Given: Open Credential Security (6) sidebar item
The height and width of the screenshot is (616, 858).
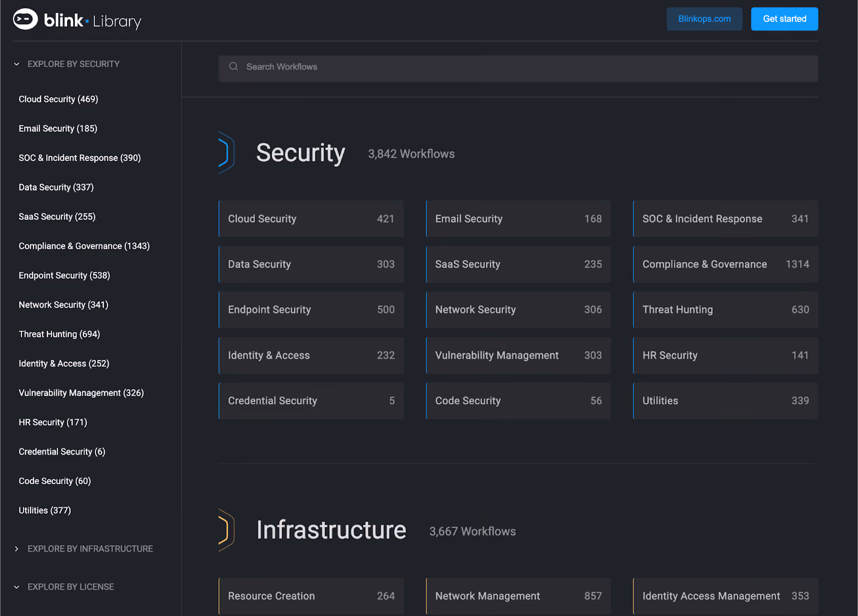Looking at the screenshot, I should click(62, 452).
